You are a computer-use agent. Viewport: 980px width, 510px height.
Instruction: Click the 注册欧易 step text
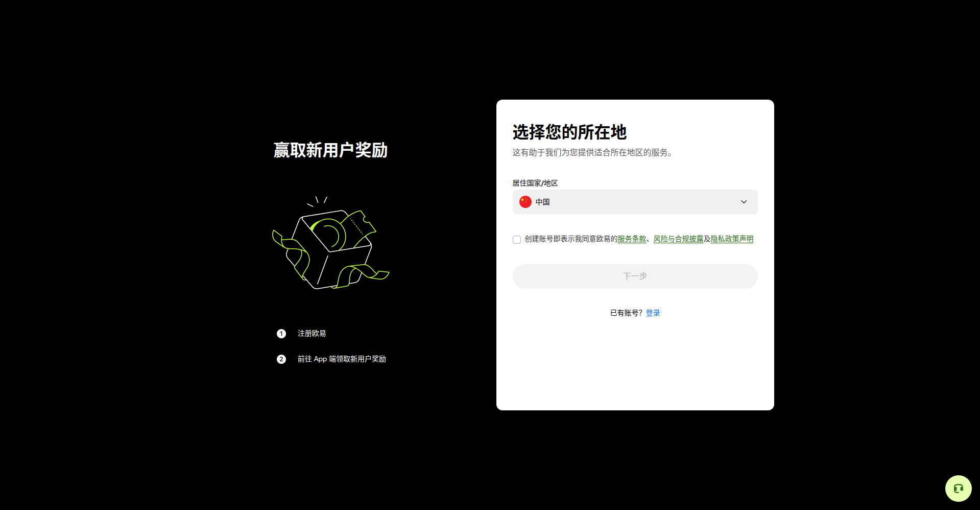[312, 333]
